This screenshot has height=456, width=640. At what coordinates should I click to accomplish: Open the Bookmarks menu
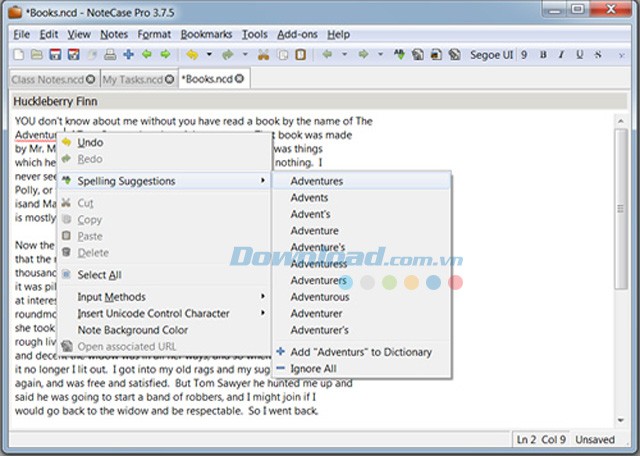pyautogui.click(x=206, y=35)
